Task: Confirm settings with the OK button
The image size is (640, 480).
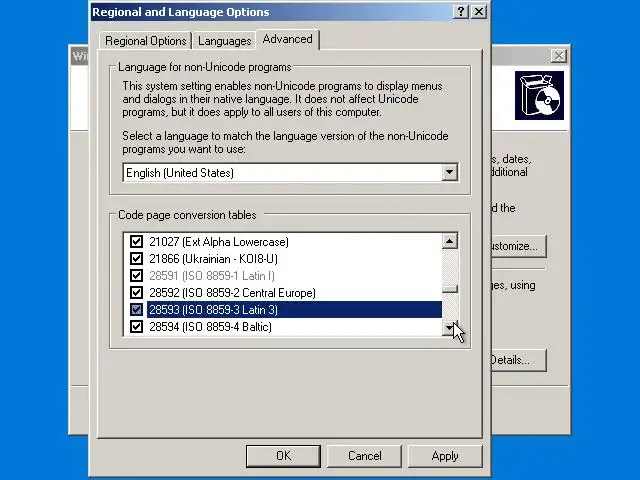Action: tap(283, 456)
